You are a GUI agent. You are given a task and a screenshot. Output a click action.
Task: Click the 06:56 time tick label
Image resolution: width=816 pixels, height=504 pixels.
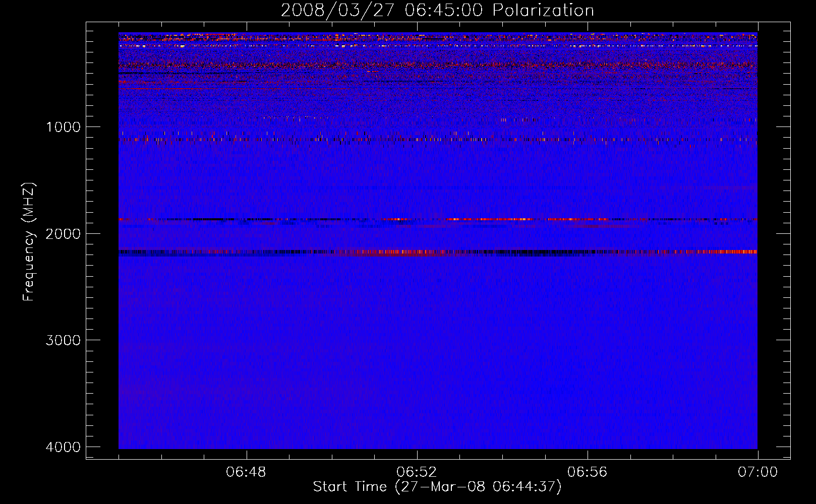tap(587, 472)
